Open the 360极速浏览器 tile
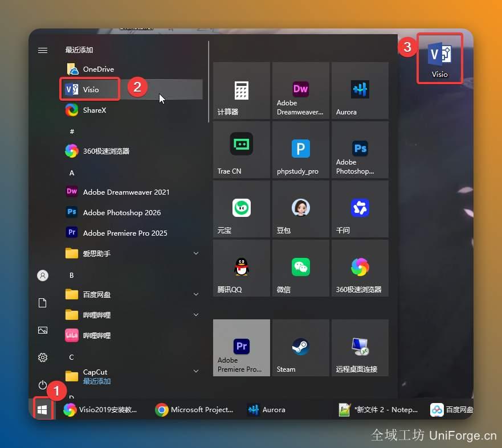502x448 pixels. (360, 268)
